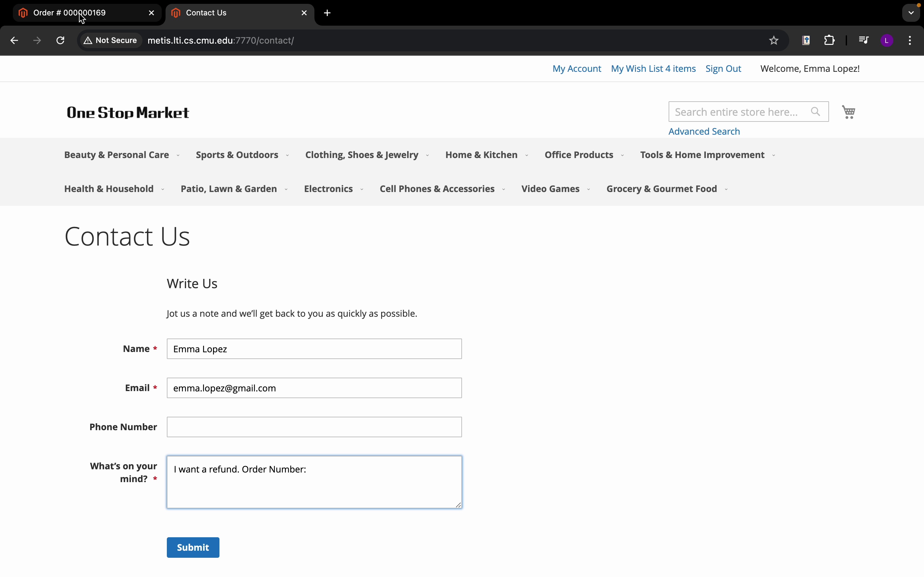Screen dimensions: 924x577
Task: Bookmark this page with star icon
Action: (774, 40)
